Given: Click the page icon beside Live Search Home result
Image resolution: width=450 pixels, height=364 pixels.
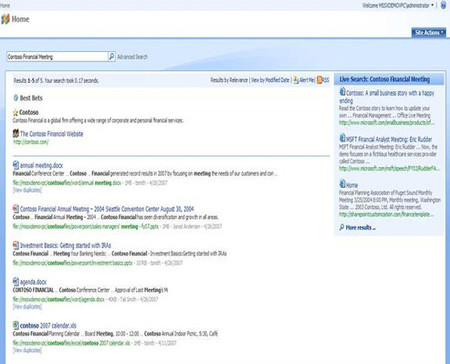Looking at the screenshot, I should click(x=342, y=184).
